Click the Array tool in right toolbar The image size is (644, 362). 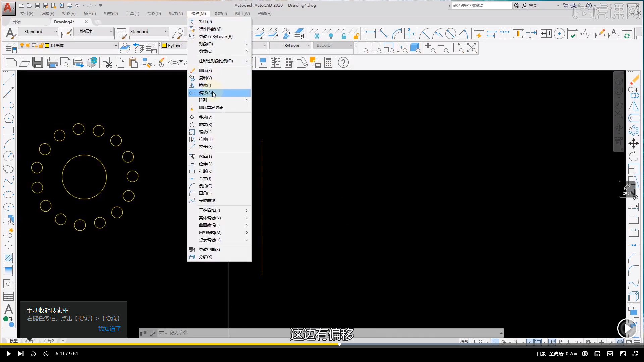634,131
